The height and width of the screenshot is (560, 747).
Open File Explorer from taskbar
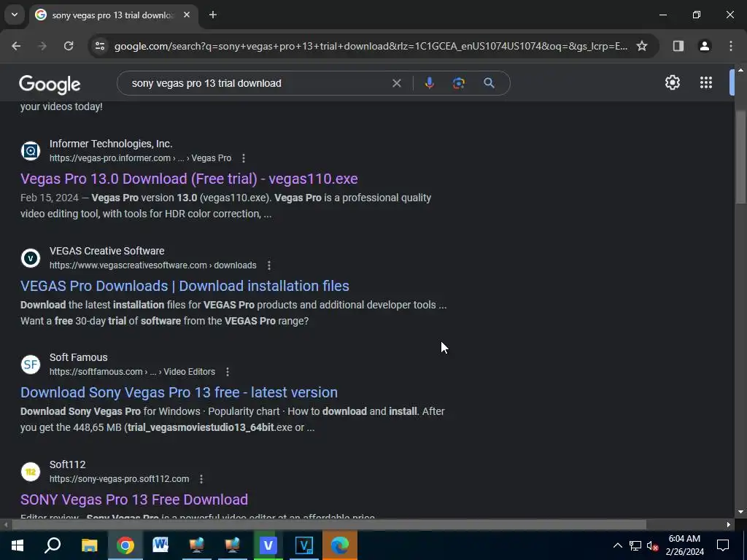(89, 545)
